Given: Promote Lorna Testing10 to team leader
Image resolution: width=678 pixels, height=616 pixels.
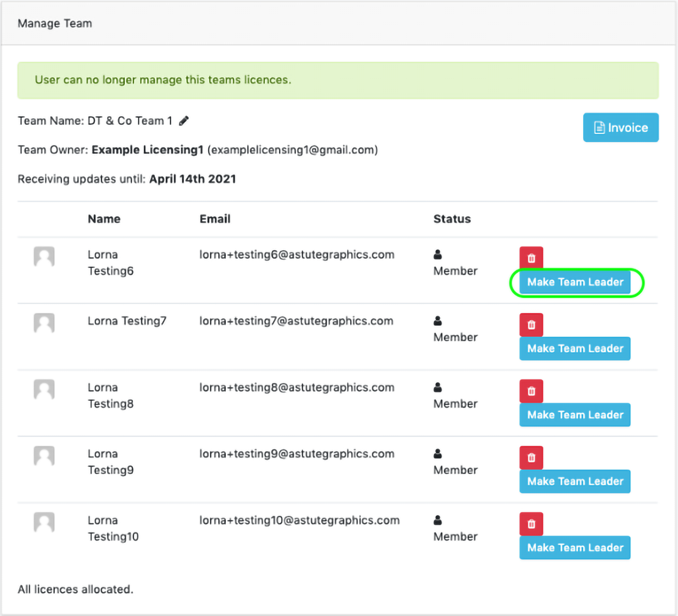Looking at the screenshot, I should point(575,548).
